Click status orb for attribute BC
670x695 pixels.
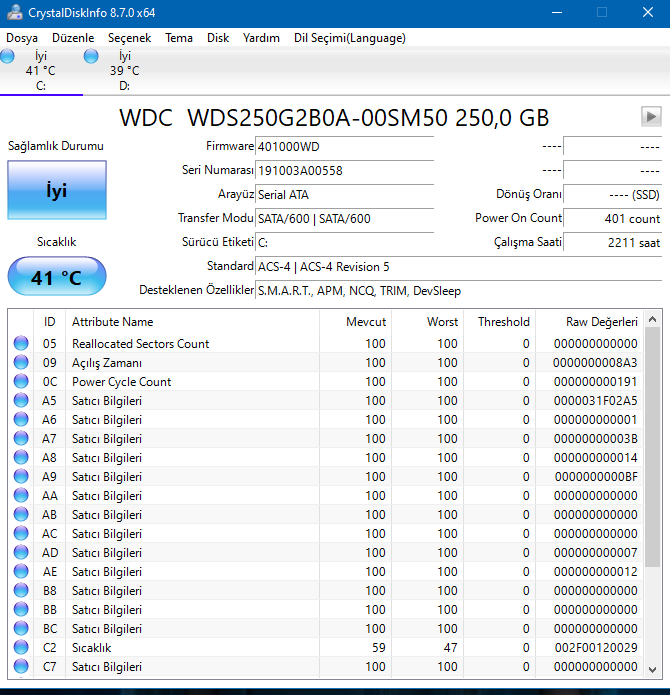21,629
